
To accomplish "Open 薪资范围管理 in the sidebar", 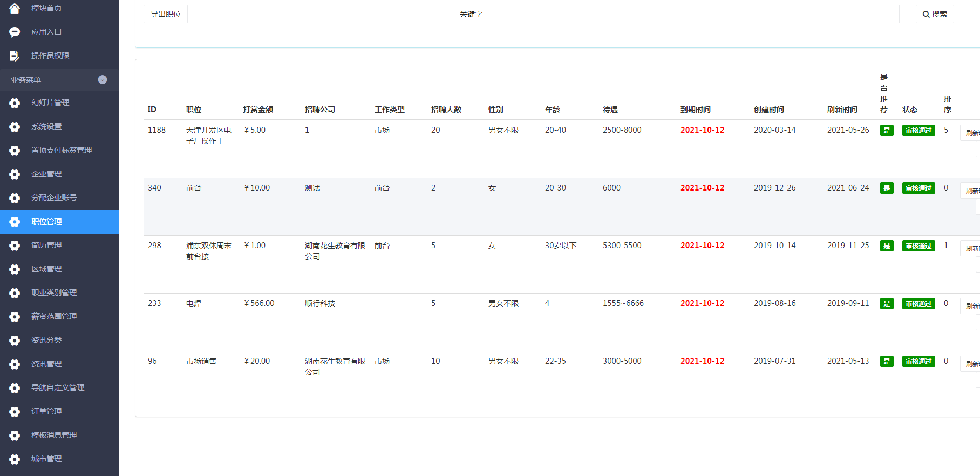I will [54, 317].
